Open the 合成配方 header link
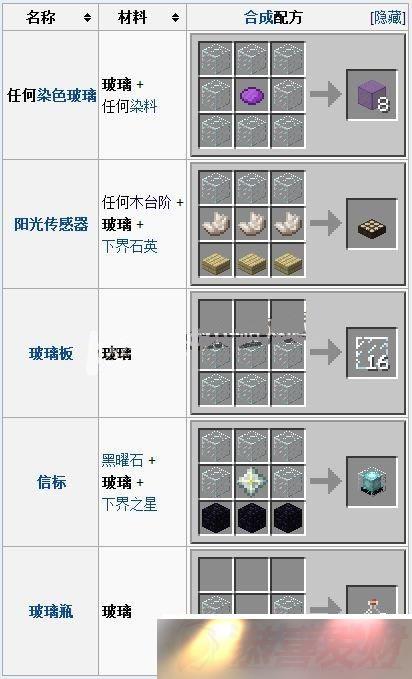Screen dimensions: 412x679 273,18
